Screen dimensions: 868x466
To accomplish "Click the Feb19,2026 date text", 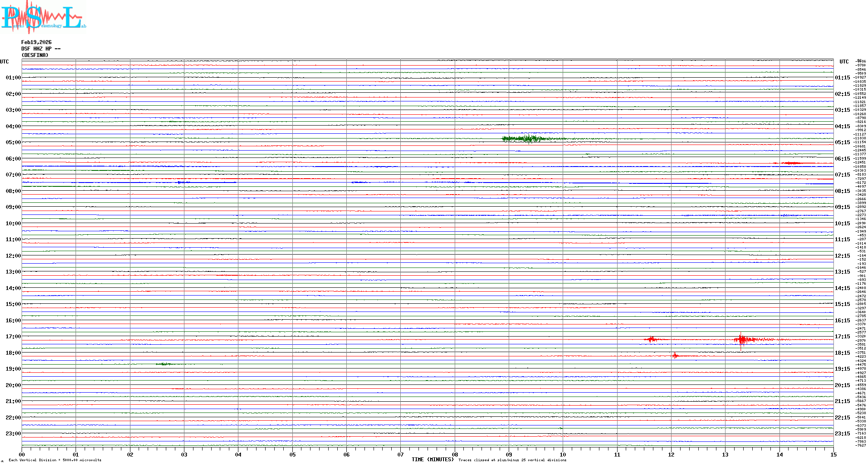I will [36, 42].
